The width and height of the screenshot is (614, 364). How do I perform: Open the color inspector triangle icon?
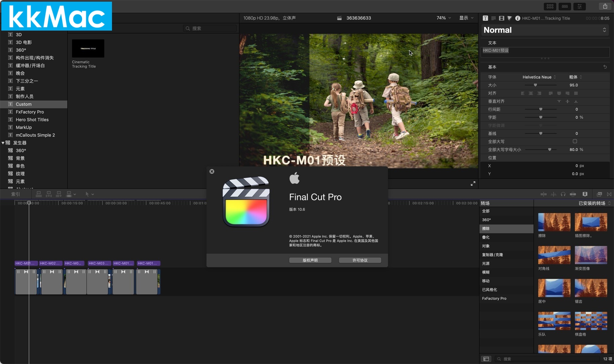click(x=509, y=18)
